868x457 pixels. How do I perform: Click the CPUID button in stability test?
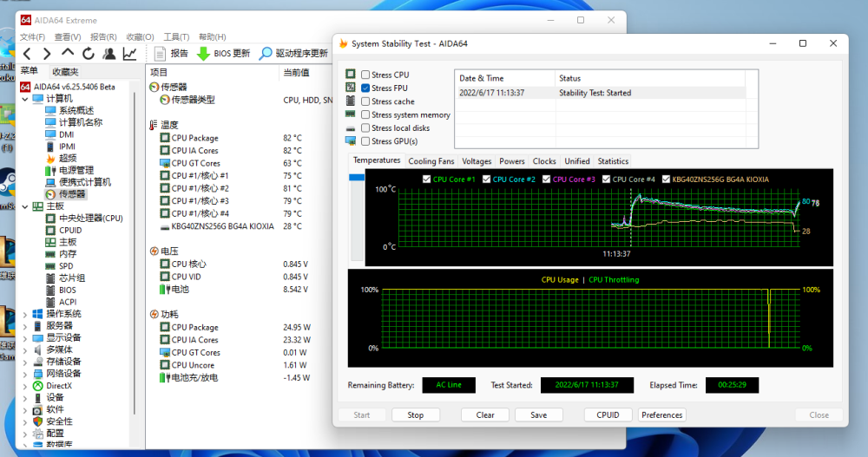(x=608, y=415)
